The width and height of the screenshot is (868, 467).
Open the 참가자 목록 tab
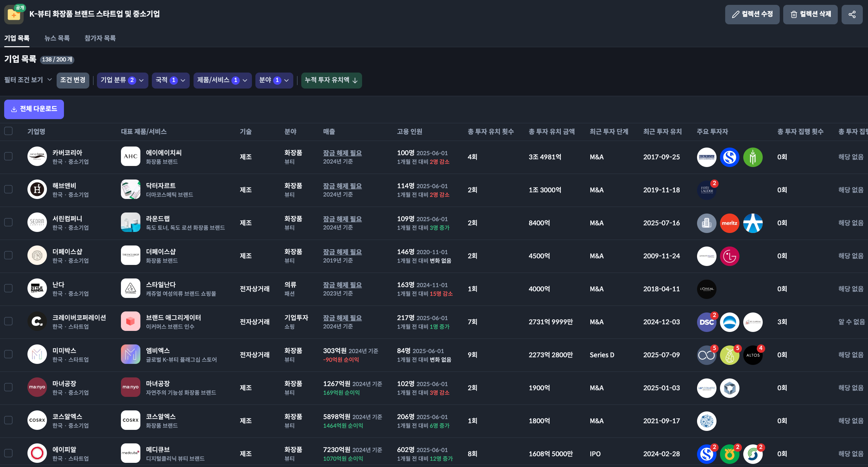tap(100, 38)
